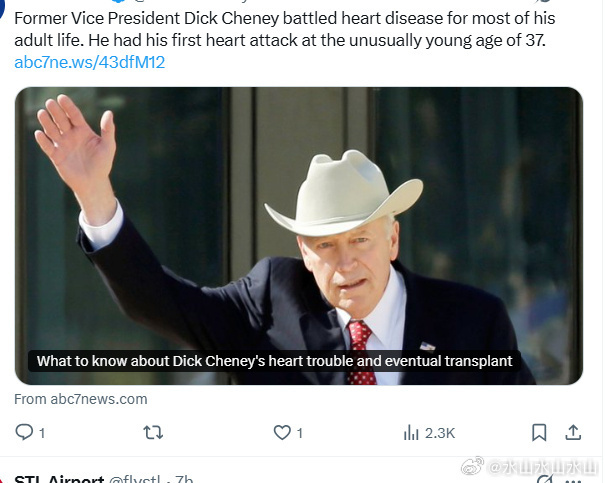Click the 2.3K view count
Viewport: 605px width, 483px height.
(440, 433)
